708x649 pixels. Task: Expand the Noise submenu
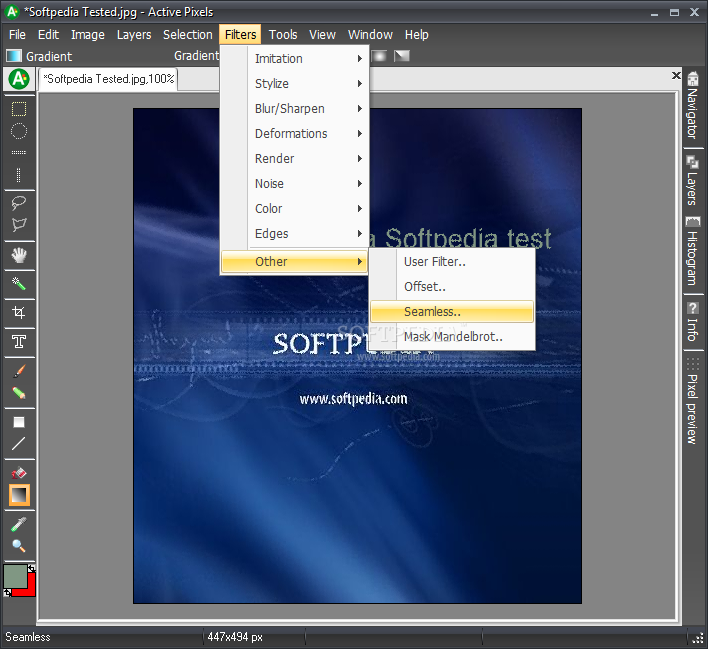(x=294, y=184)
